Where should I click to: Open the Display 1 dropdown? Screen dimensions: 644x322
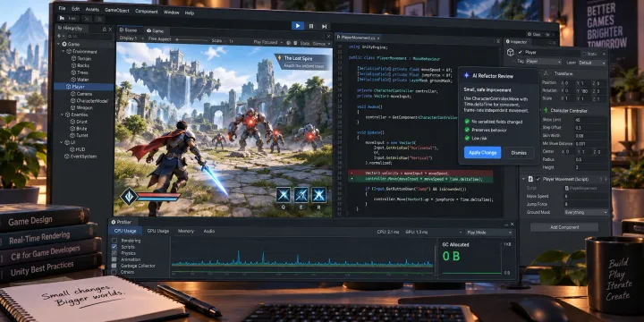coord(131,38)
